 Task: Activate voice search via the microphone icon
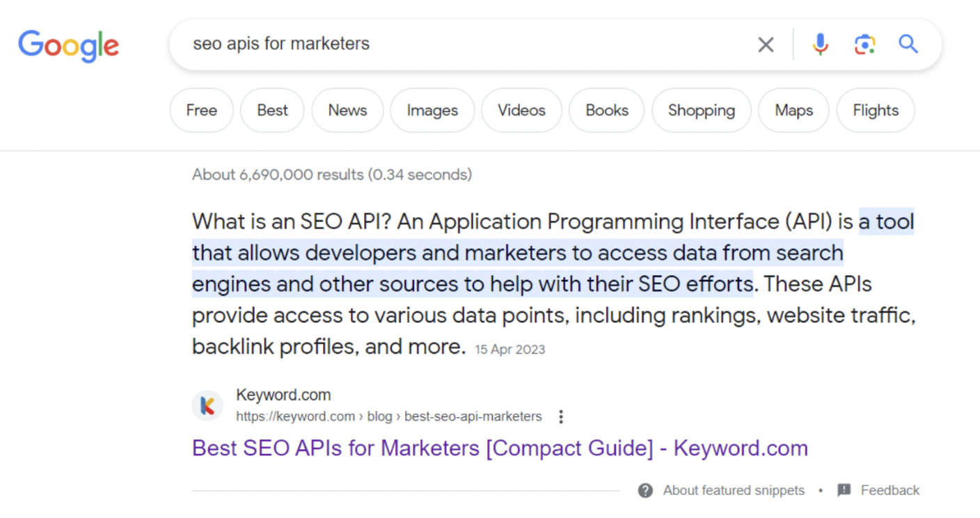(x=821, y=44)
